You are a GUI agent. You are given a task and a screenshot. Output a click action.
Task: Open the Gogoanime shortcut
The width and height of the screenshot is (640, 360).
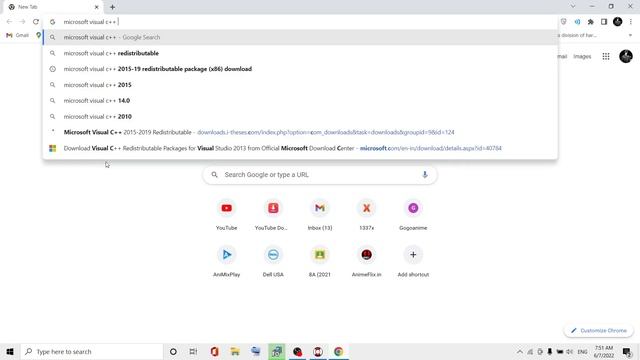pyautogui.click(x=413, y=215)
